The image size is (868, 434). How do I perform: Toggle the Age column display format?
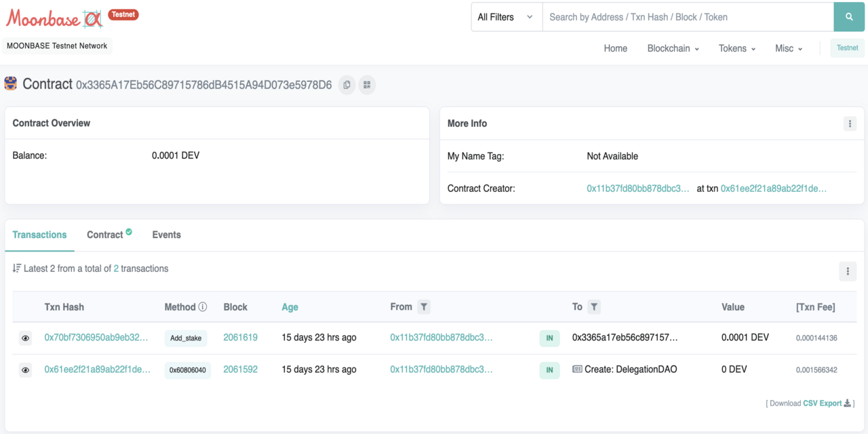click(290, 307)
